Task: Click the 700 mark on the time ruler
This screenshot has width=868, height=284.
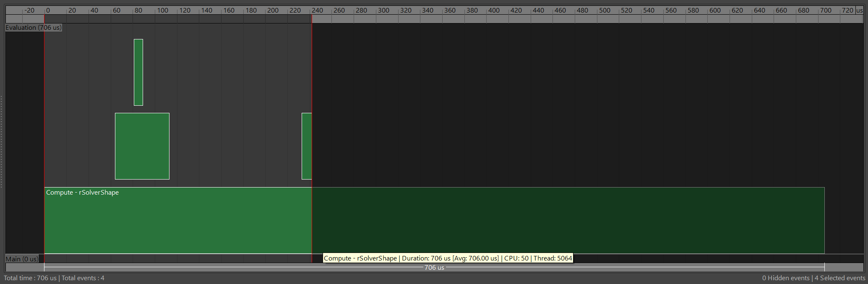Action: pyautogui.click(x=826, y=10)
